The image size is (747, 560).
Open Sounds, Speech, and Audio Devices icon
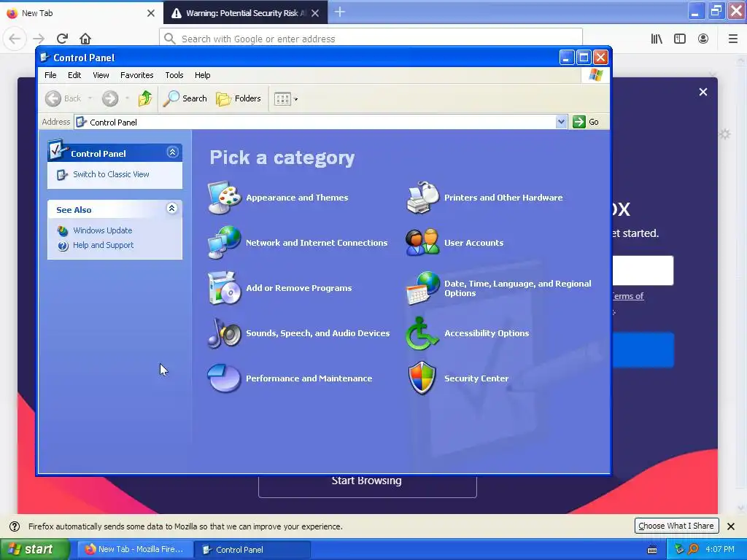[225, 332]
